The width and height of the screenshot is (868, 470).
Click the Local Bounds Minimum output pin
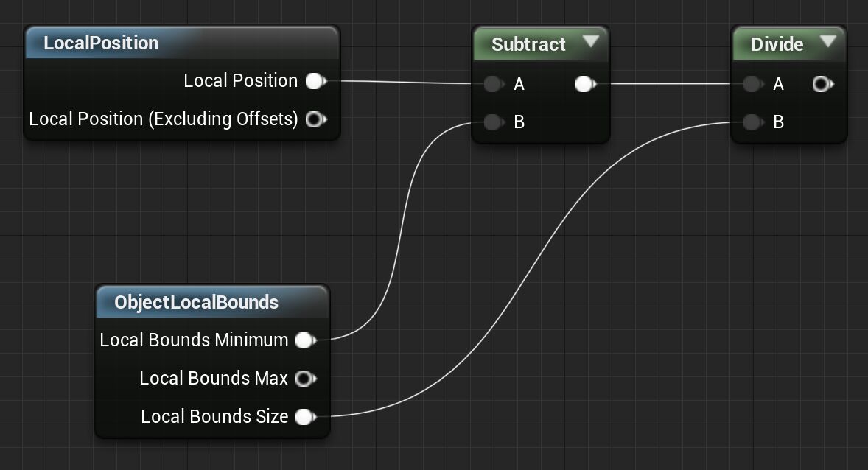pyautogui.click(x=304, y=340)
